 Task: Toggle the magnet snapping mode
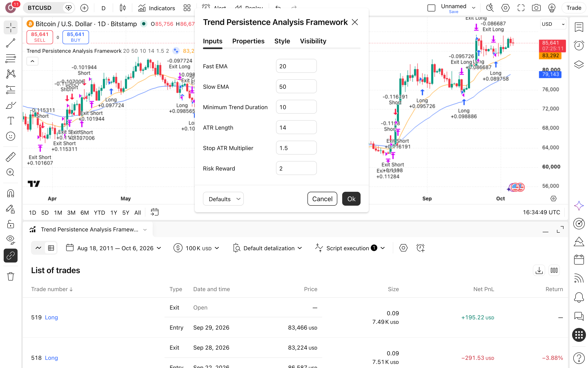10,193
